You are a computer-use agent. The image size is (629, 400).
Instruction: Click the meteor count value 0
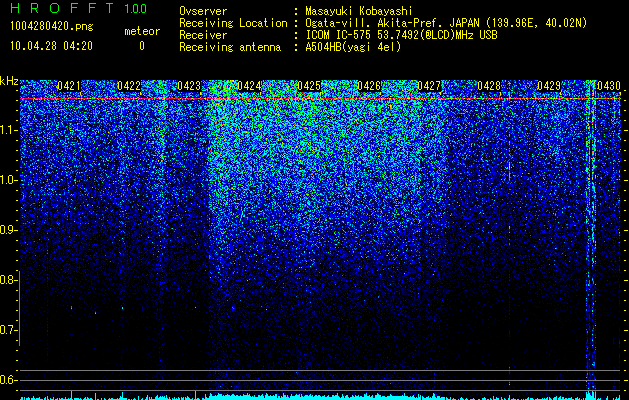[142, 46]
